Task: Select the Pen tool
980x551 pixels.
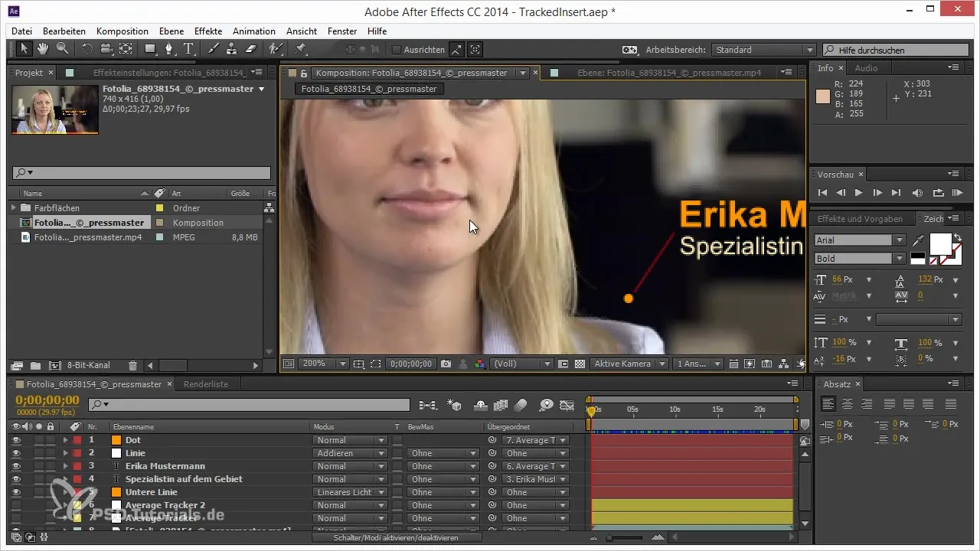Action: (x=170, y=49)
